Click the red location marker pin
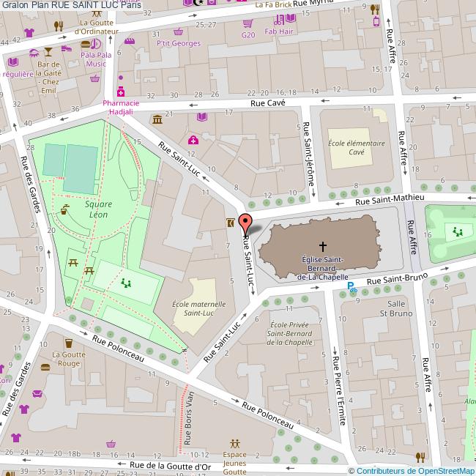The height and width of the screenshot is (476, 476). click(x=246, y=223)
